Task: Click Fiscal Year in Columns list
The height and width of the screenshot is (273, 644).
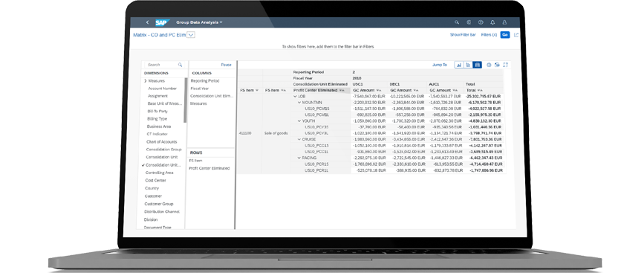Action: [x=200, y=89]
